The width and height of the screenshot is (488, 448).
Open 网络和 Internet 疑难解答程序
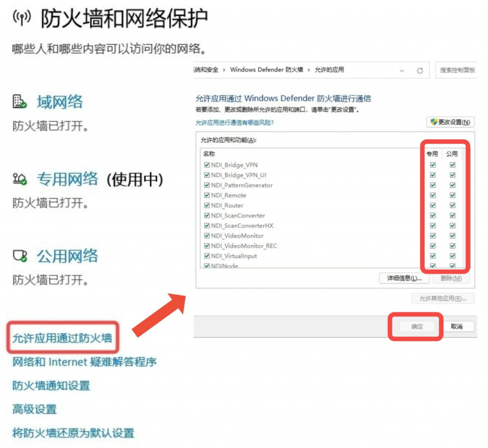pos(84,362)
